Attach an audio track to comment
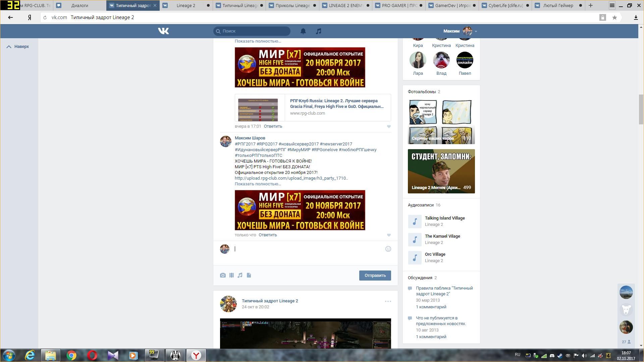644x362 pixels. coord(240,275)
